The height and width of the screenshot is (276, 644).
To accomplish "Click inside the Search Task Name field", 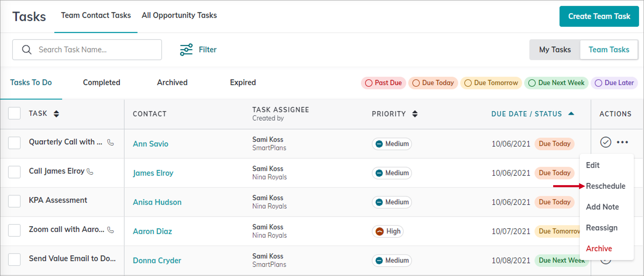I will (x=87, y=49).
